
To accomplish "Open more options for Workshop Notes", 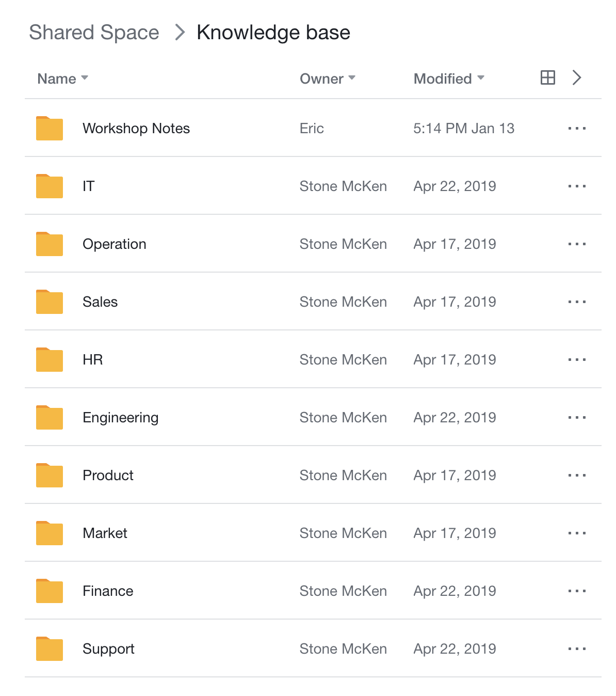I will [x=577, y=129].
